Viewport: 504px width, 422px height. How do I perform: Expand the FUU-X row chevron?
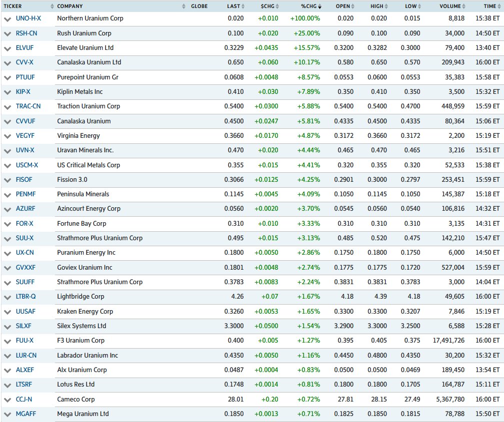7,342
